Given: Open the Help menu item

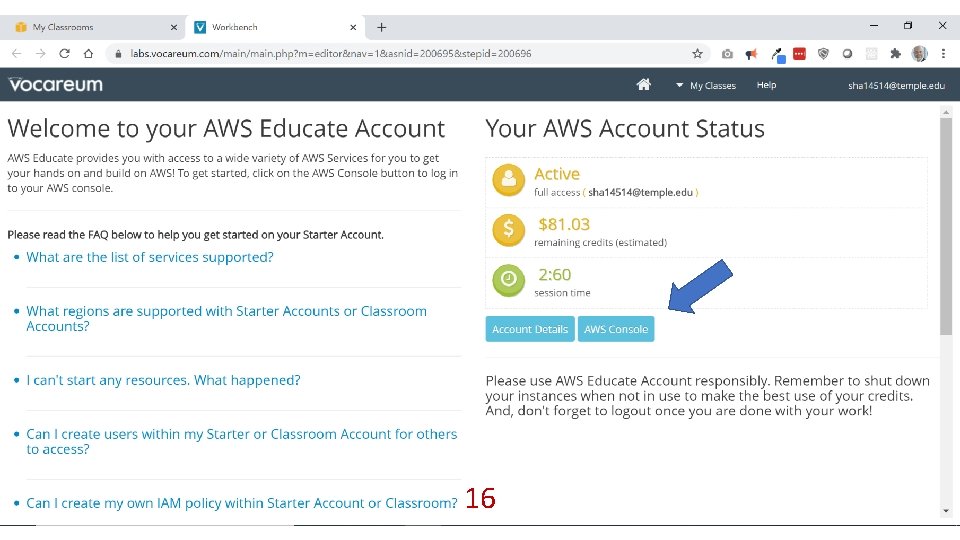Looking at the screenshot, I should click(x=766, y=85).
